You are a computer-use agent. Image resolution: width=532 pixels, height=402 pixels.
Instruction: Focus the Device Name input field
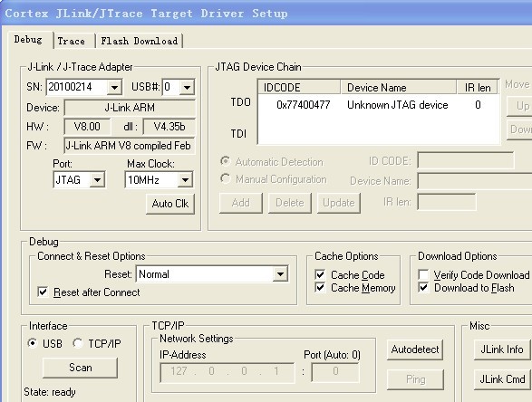click(475, 181)
